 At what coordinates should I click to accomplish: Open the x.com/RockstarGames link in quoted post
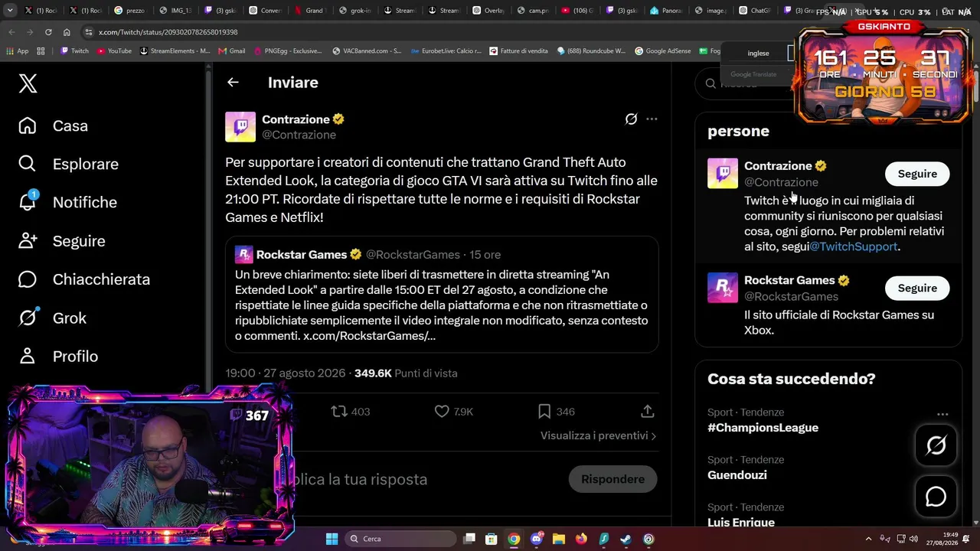369,336
